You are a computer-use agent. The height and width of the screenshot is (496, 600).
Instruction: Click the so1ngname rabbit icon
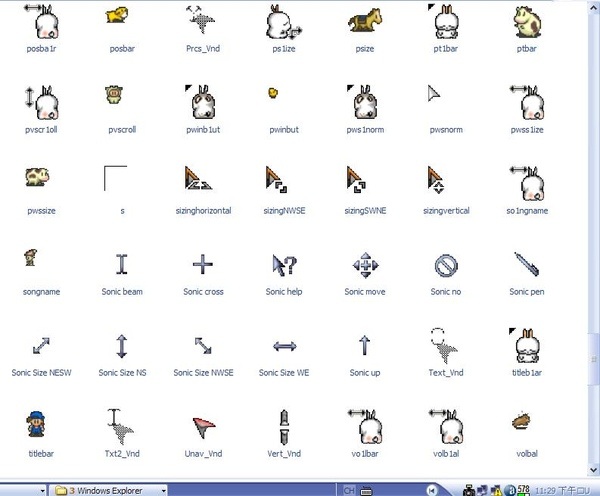(527, 184)
